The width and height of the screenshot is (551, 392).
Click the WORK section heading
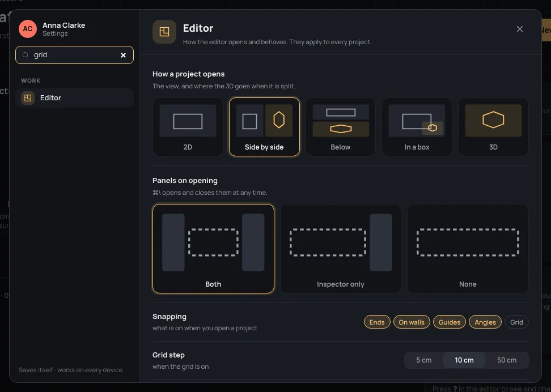tap(31, 81)
